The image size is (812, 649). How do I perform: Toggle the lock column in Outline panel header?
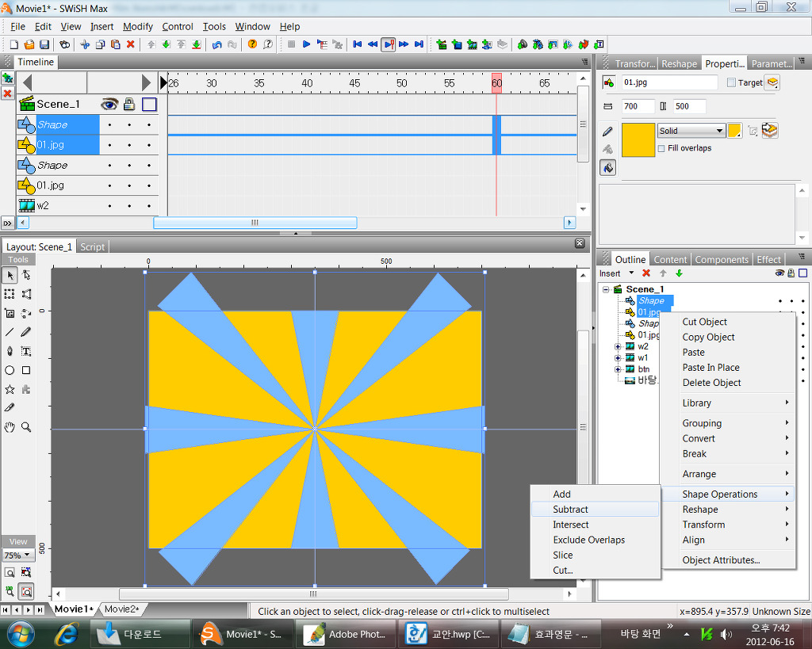click(x=791, y=273)
